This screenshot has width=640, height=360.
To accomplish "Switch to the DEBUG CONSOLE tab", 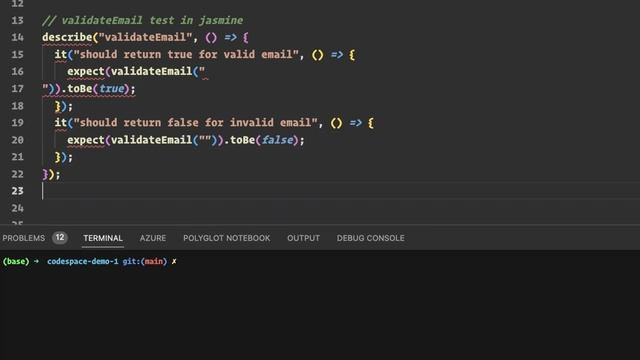I will click(x=371, y=238).
